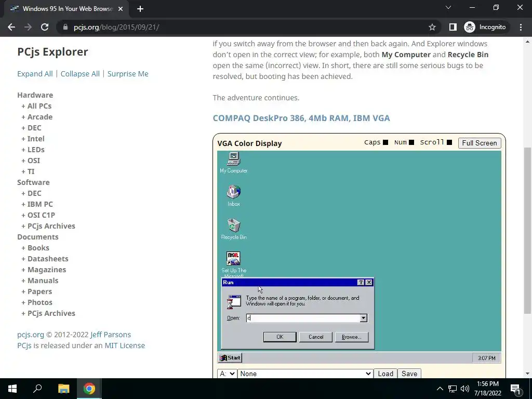Expand PCjs Archives under Documents
The height and width of the screenshot is (399, 532).
click(x=48, y=313)
